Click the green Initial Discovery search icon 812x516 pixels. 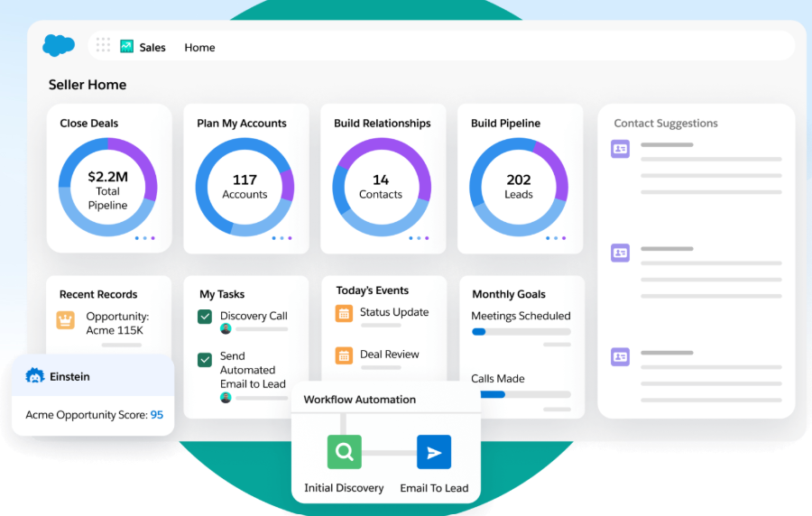point(345,452)
